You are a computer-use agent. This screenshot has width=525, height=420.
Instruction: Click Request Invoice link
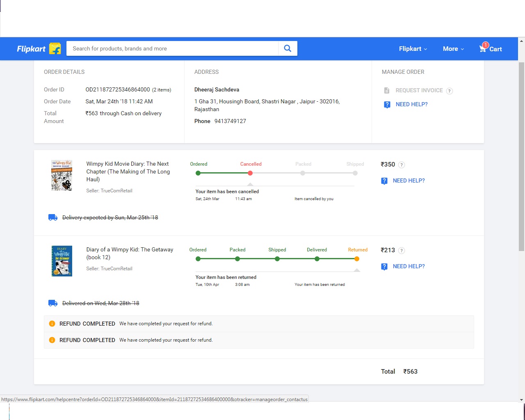pyautogui.click(x=419, y=90)
